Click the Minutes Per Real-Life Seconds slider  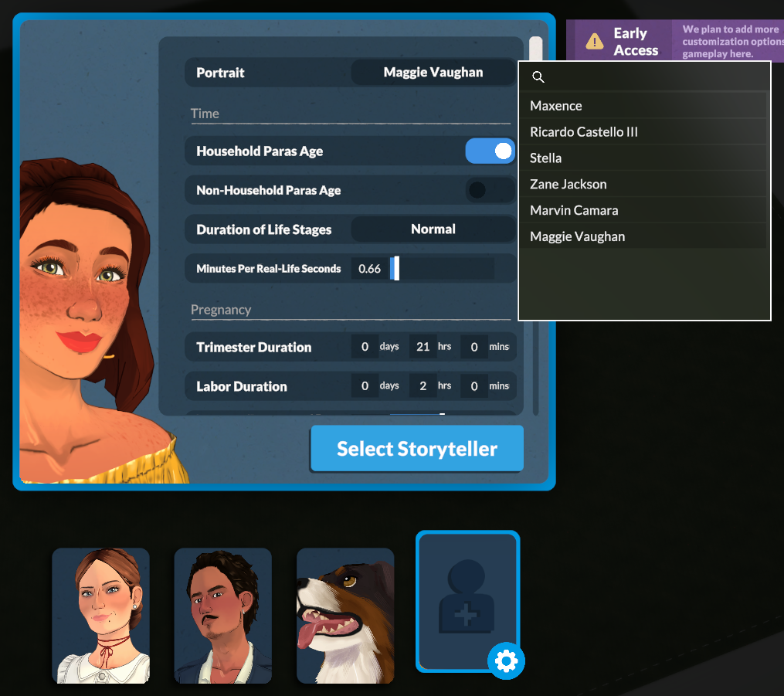[x=442, y=269]
